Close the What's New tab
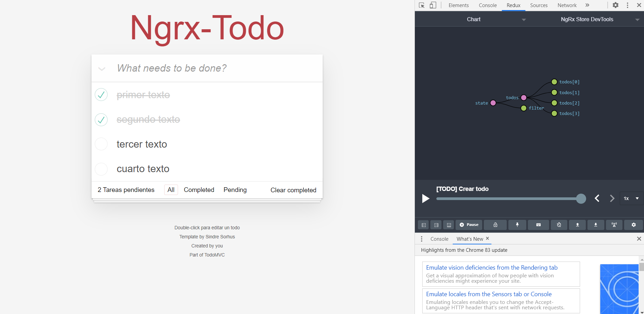 click(x=487, y=238)
